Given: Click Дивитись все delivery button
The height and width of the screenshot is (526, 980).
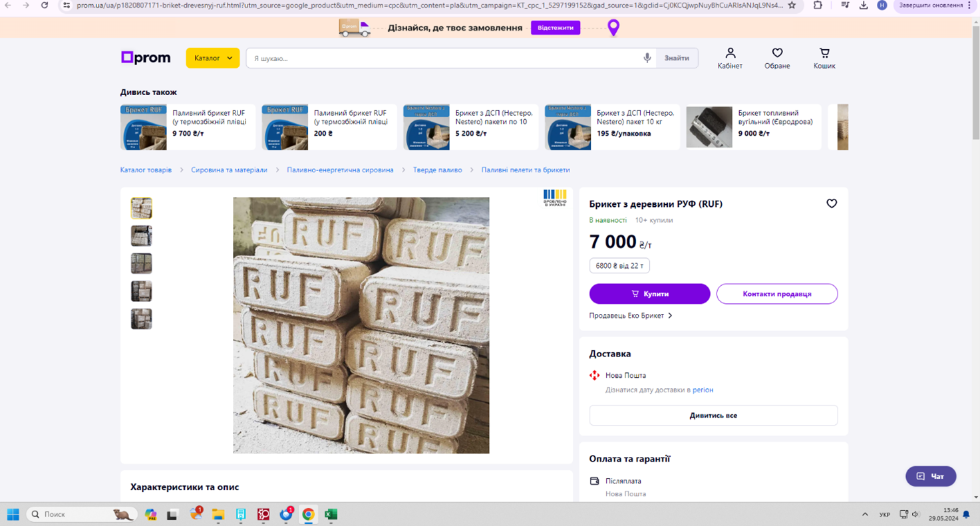Looking at the screenshot, I should [x=713, y=416].
